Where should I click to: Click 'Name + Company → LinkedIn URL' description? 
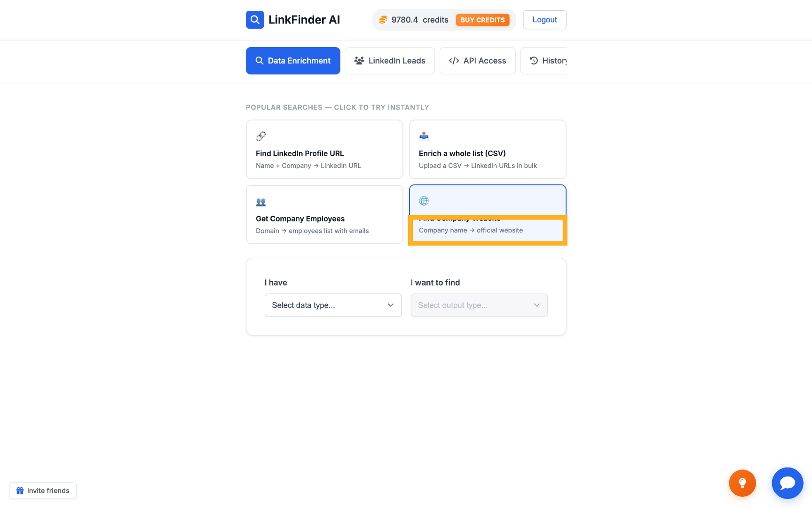[x=308, y=166]
